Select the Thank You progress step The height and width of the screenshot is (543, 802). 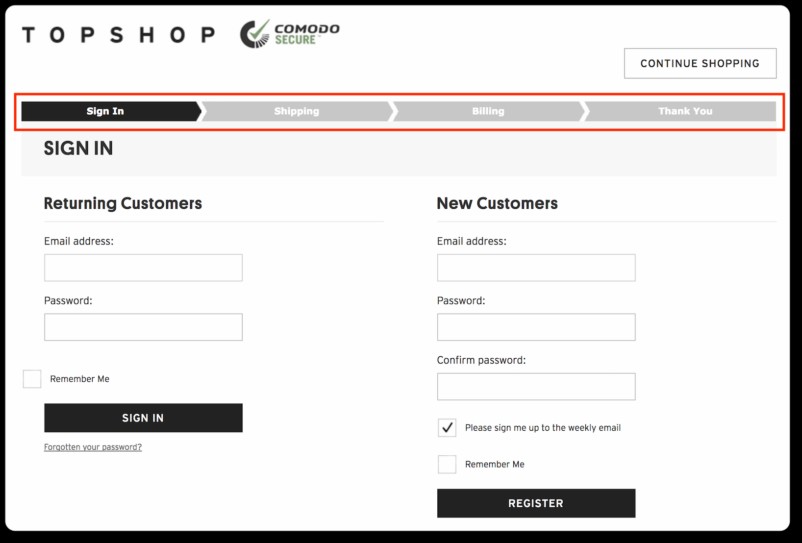[684, 111]
